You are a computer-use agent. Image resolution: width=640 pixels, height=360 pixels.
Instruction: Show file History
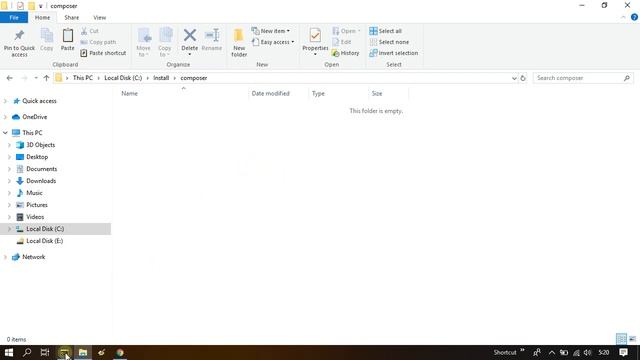346,53
